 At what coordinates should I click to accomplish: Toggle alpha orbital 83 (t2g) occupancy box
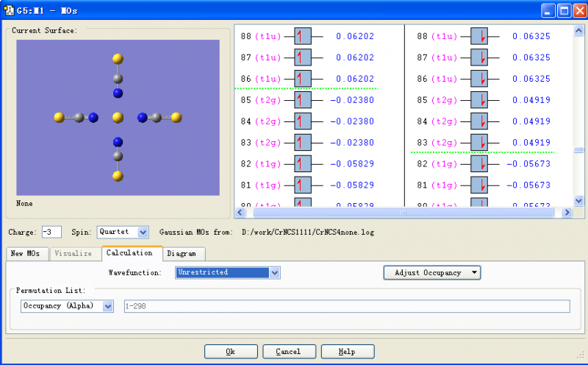point(303,143)
